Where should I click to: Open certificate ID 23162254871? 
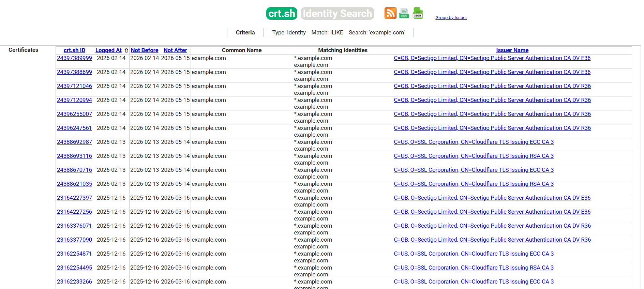tap(74, 254)
